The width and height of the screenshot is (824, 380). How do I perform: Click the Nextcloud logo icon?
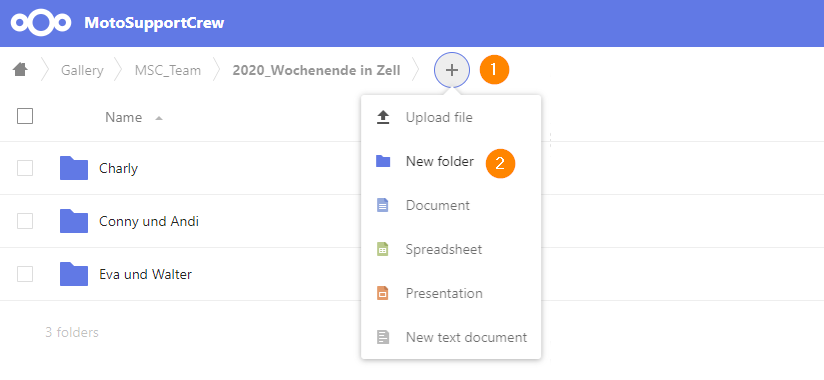coord(41,23)
